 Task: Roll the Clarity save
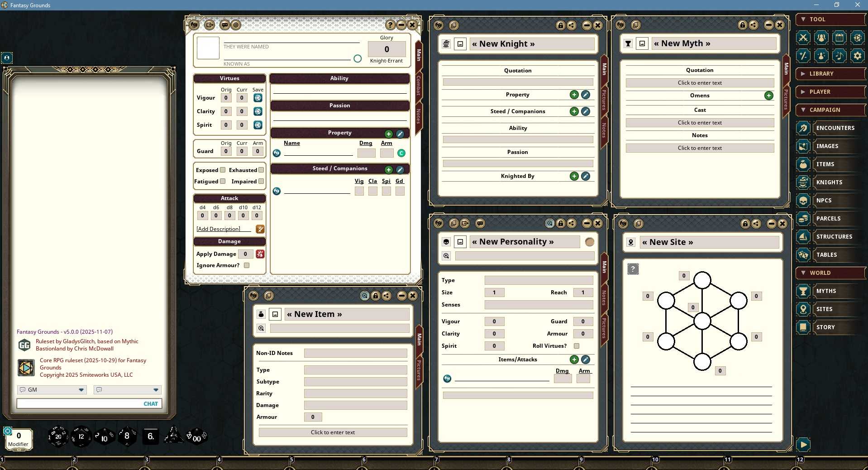tap(258, 111)
